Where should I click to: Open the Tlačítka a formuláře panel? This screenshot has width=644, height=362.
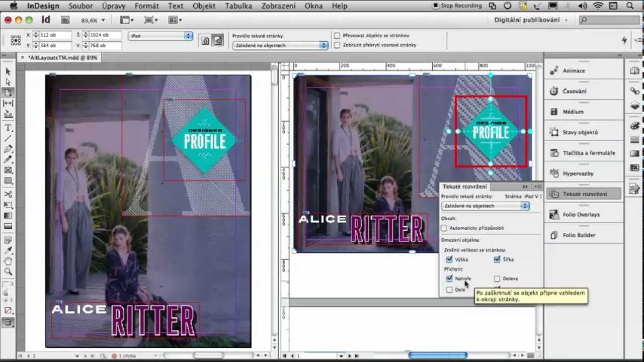pyautogui.click(x=584, y=153)
